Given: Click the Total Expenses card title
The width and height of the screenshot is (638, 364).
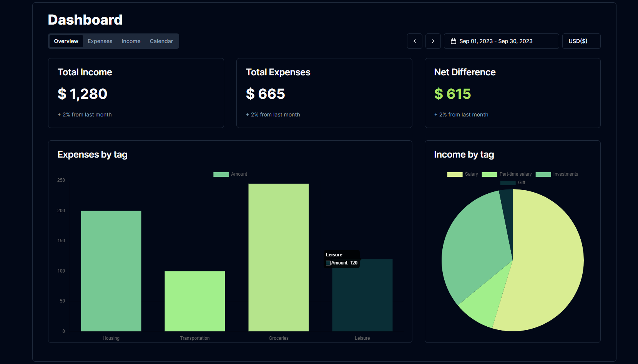Looking at the screenshot, I should coord(278,72).
